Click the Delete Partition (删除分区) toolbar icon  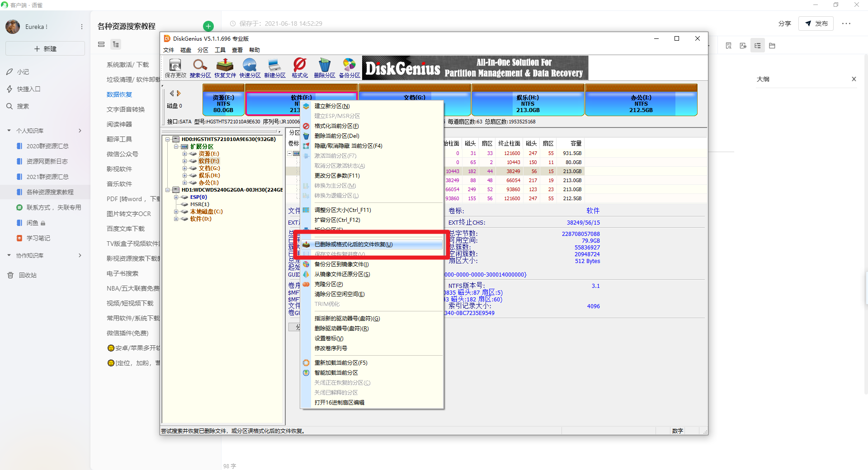pyautogui.click(x=325, y=68)
